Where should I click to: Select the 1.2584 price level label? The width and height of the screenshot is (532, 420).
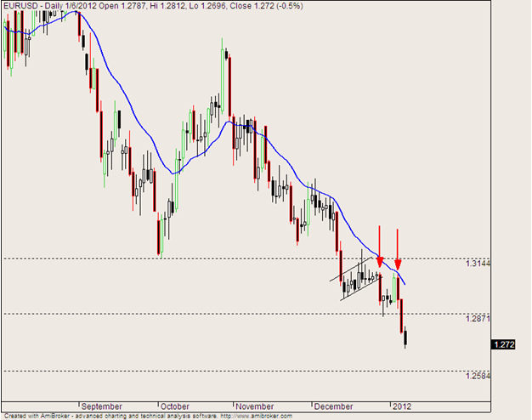[478, 376]
